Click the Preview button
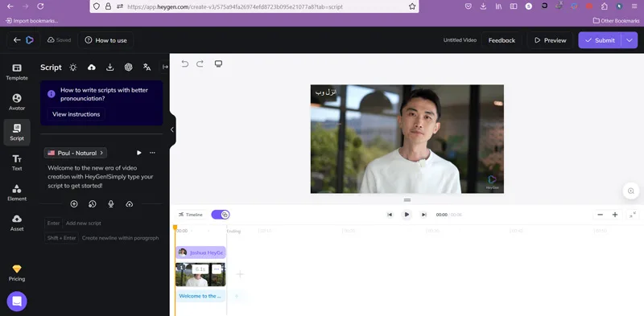Image resolution: width=644 pixels, height=316 pixels. (550, 40)
